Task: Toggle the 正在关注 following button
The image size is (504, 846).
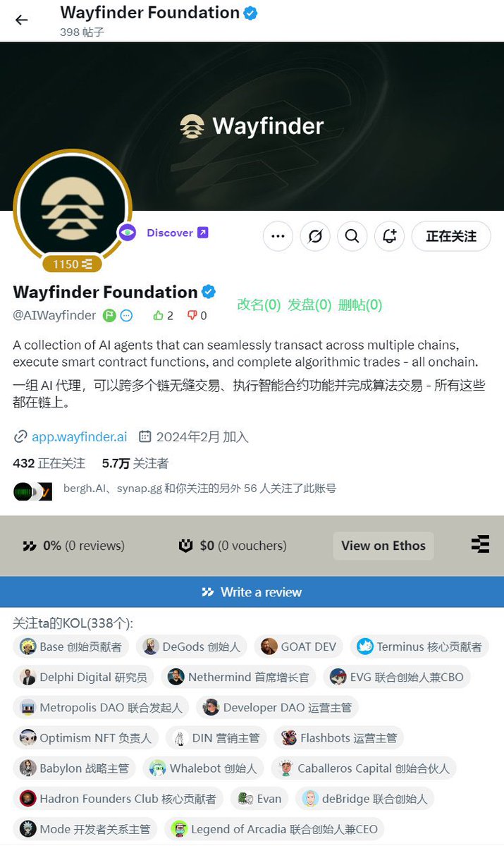Action: tap(451, 236)
